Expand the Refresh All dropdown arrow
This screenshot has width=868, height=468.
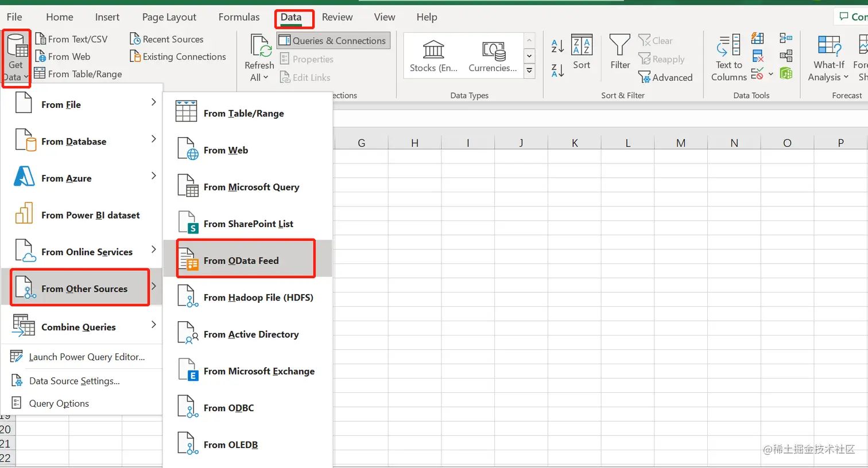coord(265,77)
